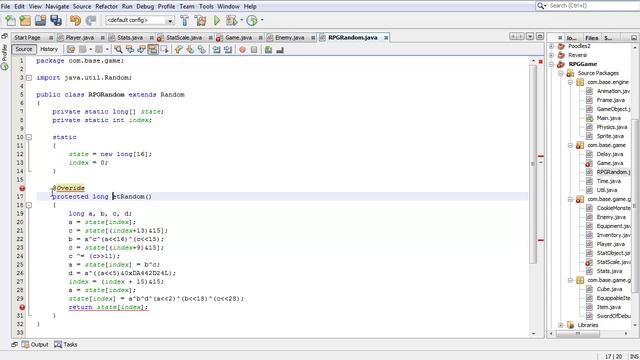Viewport: 640px width, 360px height.
Task: Run the project with green play icon
Action: click(x=217, y=20)
